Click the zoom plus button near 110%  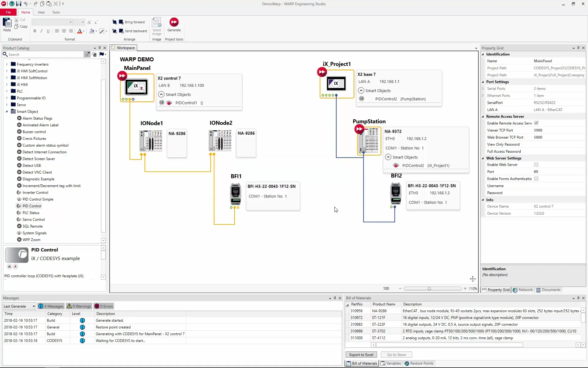click(465, 289)
